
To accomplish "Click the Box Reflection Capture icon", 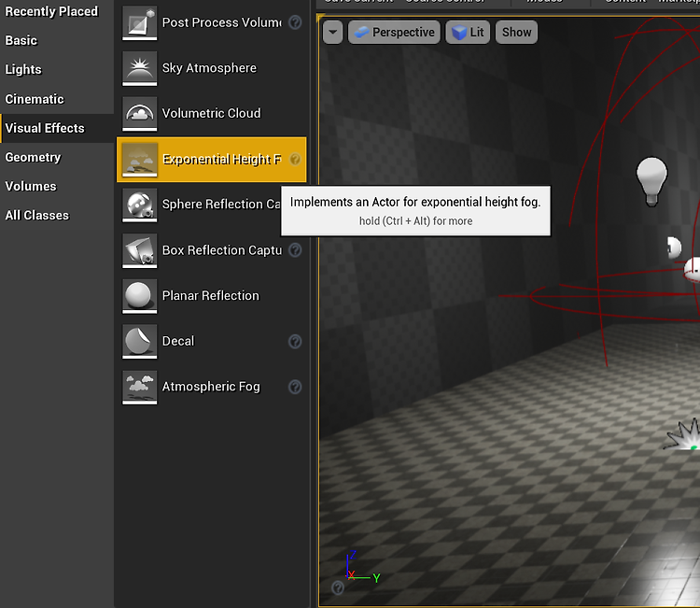I will coord(140,250).
